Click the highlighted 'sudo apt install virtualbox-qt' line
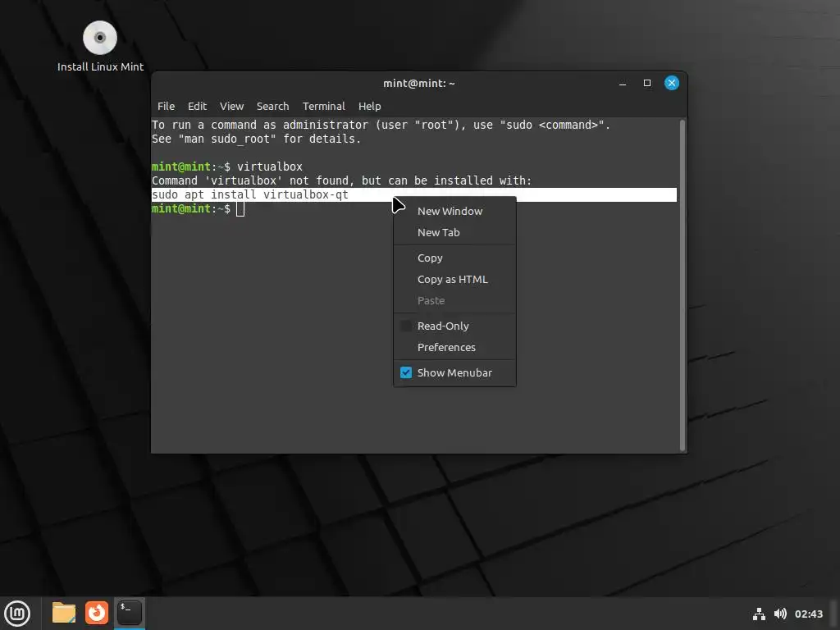This screenshot has height=630, width=840. (x=413, y=194)
